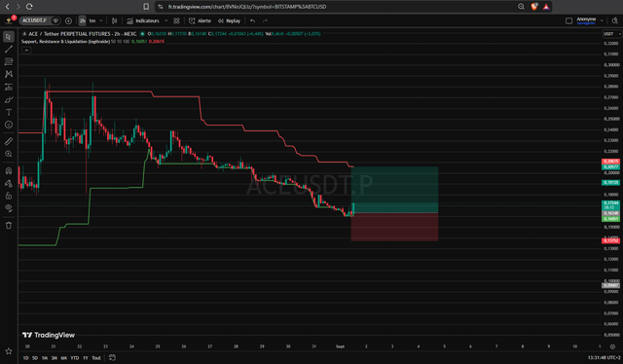The width and height of the screenshot is (623, 364).
Task: Open the Indicateurs panel
Action: coord(143,20)
